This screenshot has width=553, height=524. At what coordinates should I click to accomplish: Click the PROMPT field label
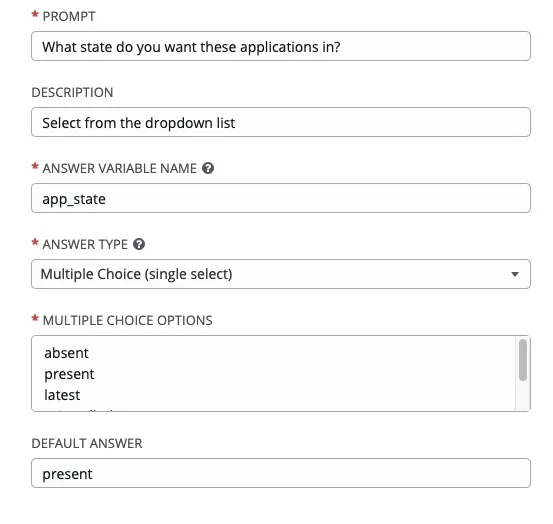(x=69, y=17)
